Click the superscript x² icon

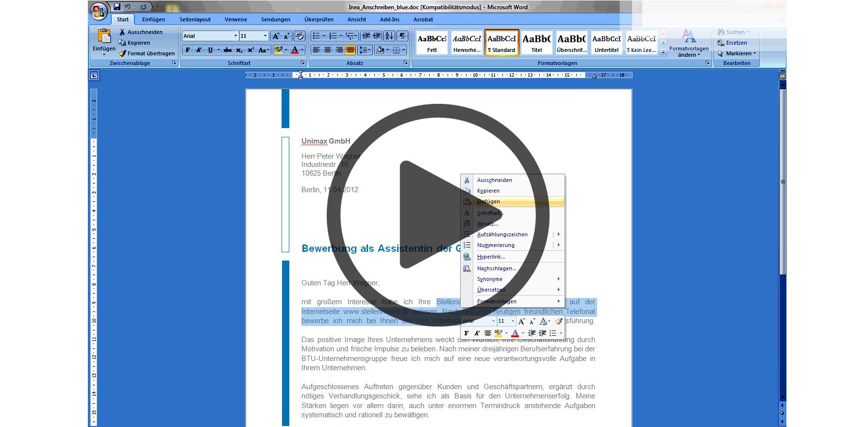click(250, 50)
